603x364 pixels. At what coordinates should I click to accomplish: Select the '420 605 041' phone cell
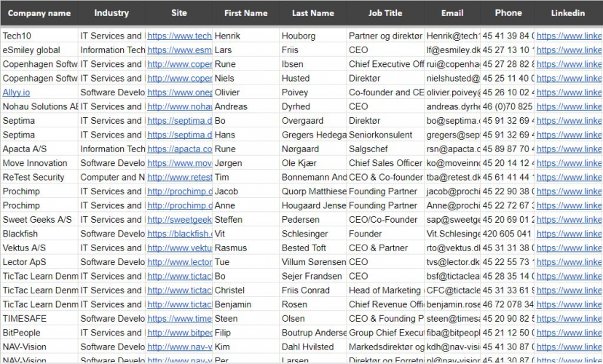(x=508, y=234)
